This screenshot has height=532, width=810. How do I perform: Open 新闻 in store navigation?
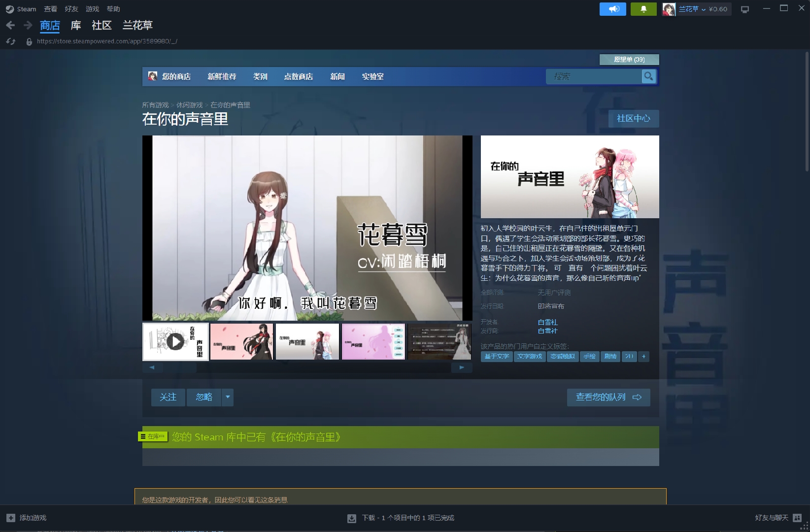tap(337, 76)
